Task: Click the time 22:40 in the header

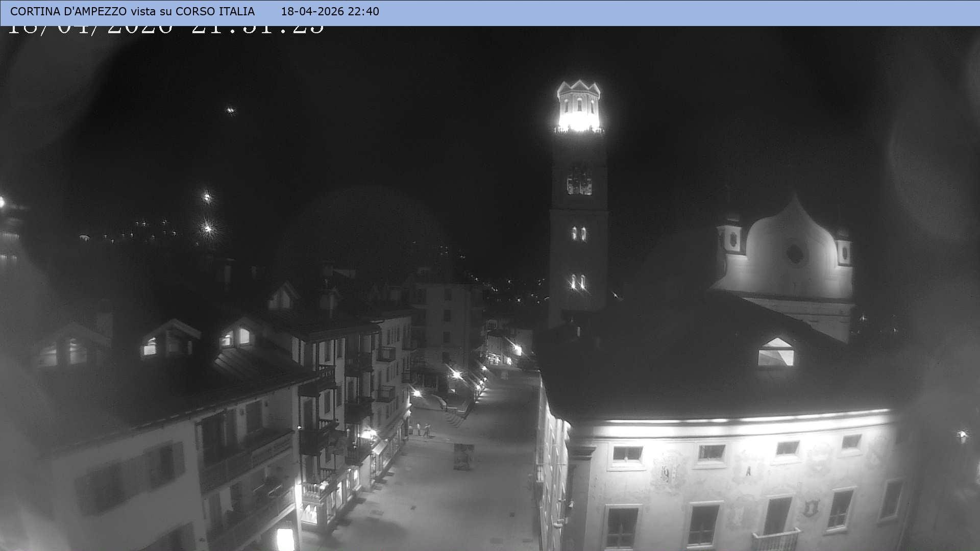Action: coord(363,11)
